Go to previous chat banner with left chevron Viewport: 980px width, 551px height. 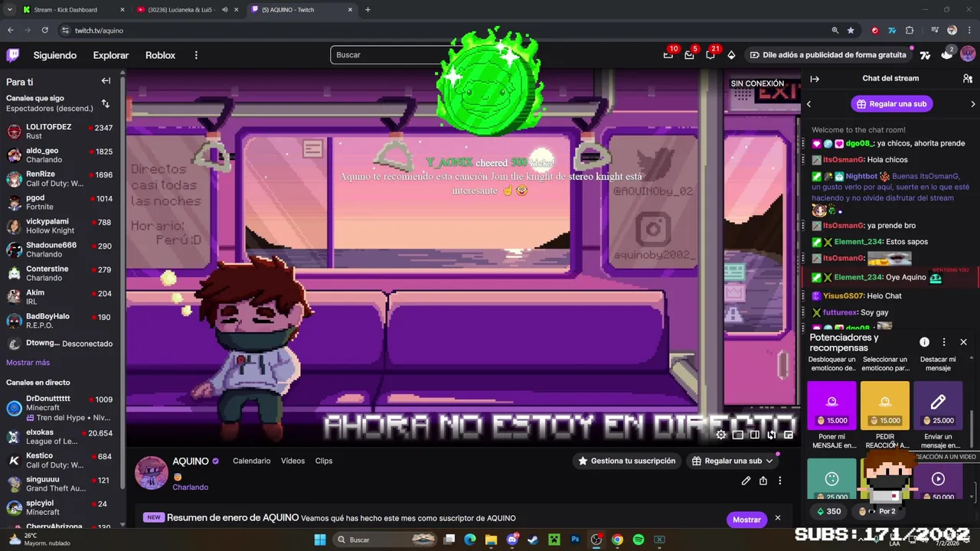coord(808,104)
